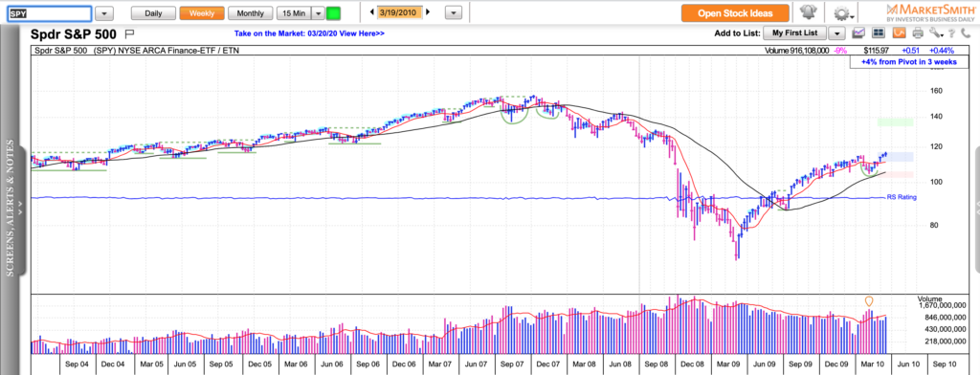980x375 pixels.
Task: Open Take on the Market link
Action: [x=309, y=33]
